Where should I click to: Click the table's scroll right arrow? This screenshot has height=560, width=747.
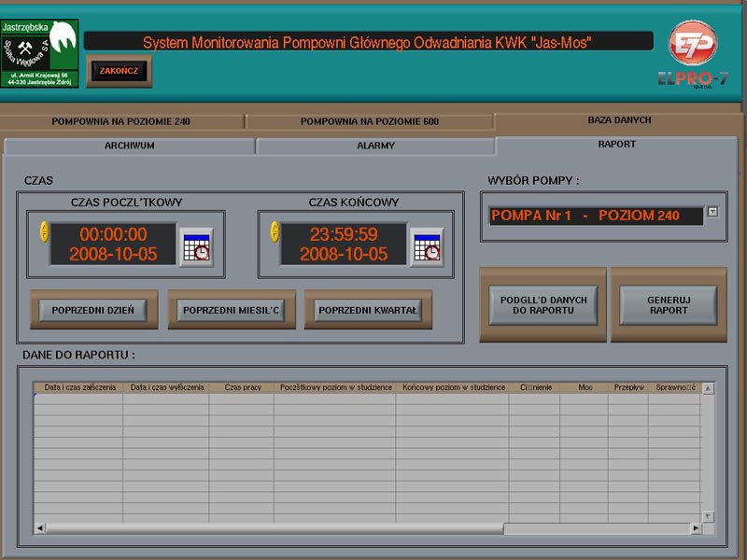click(x=696, y=528)
